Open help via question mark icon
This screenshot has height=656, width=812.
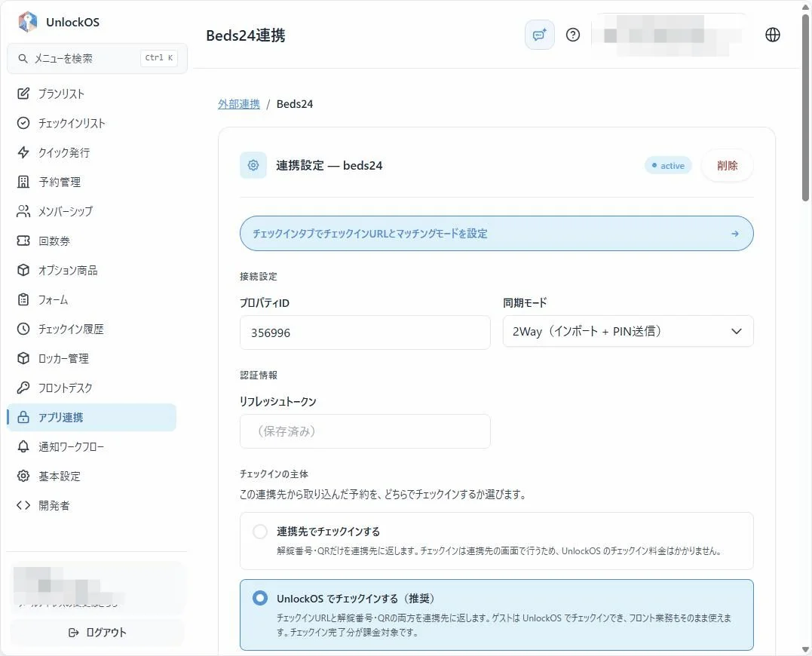573,35
